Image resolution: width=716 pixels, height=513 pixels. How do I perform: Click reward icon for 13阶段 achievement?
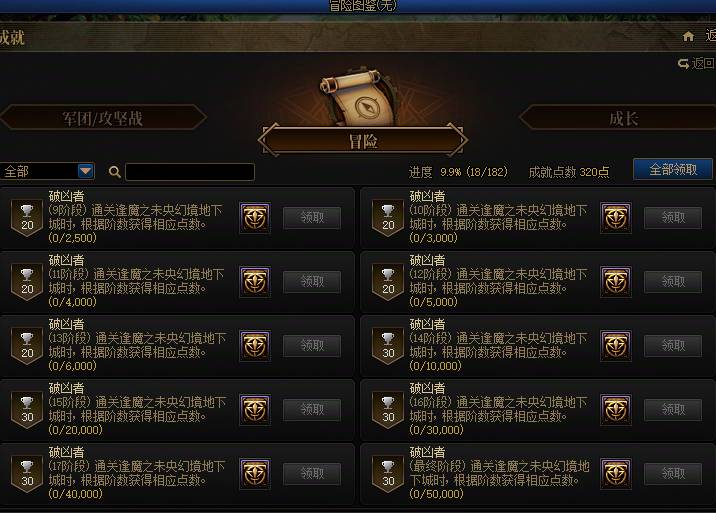255,346
